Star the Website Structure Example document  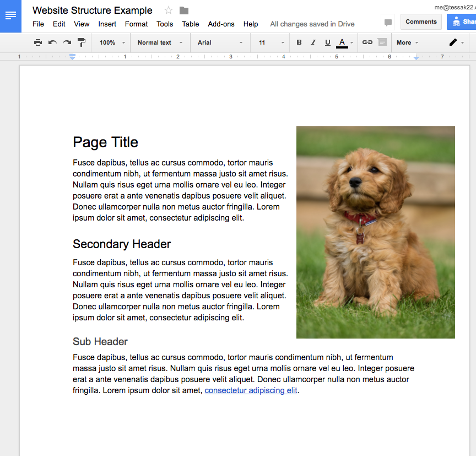click(169, 10)
